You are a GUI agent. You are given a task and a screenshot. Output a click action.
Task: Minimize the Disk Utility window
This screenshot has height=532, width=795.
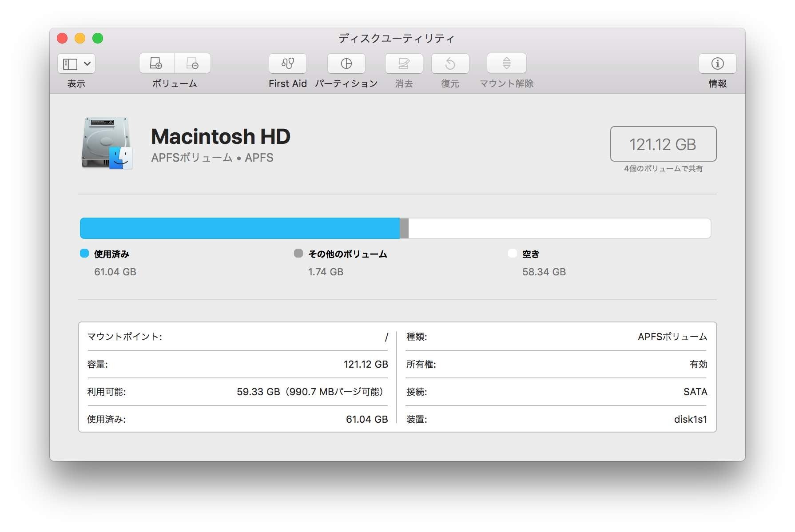[80, 38]
